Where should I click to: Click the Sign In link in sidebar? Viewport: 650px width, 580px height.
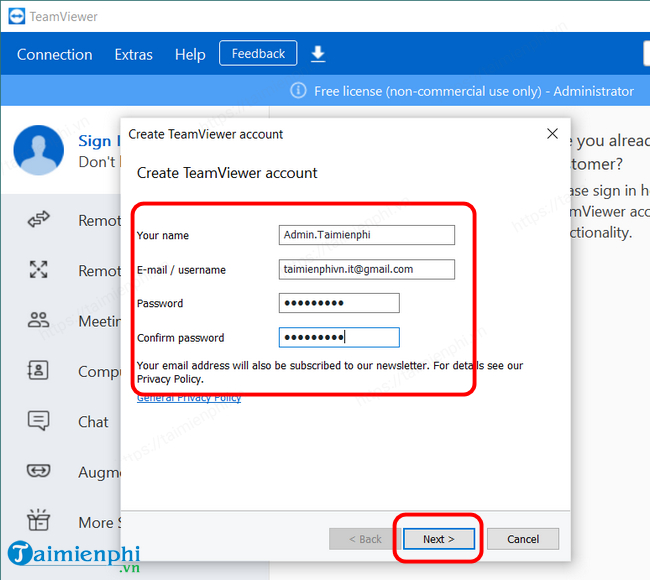click(x=99, y=141)
